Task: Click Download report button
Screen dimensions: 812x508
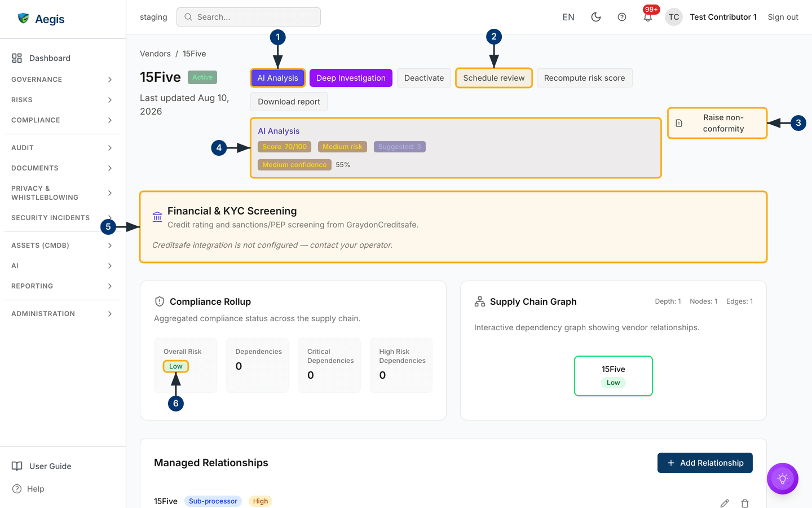Action: pyautogui.click(x=289, y=102)
